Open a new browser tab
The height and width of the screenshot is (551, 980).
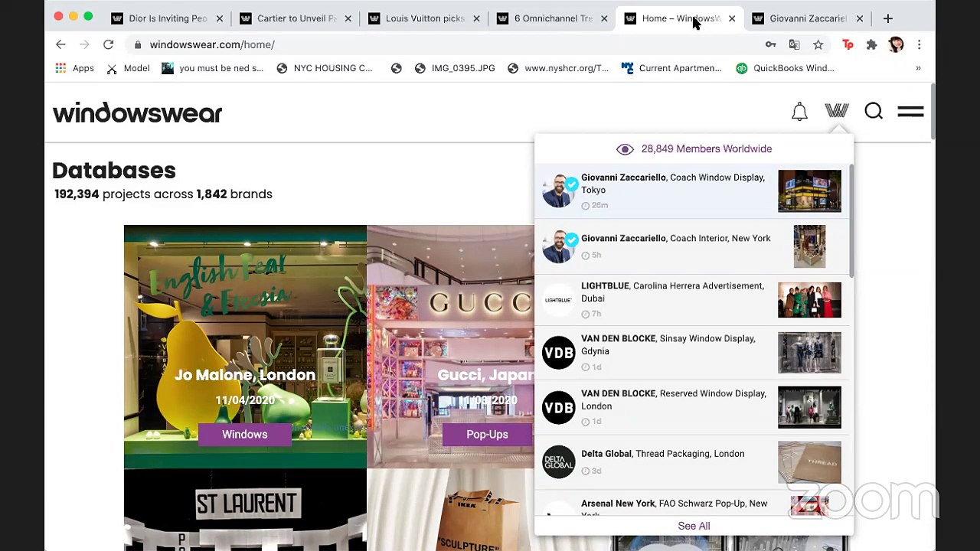[x=887, y=18]
